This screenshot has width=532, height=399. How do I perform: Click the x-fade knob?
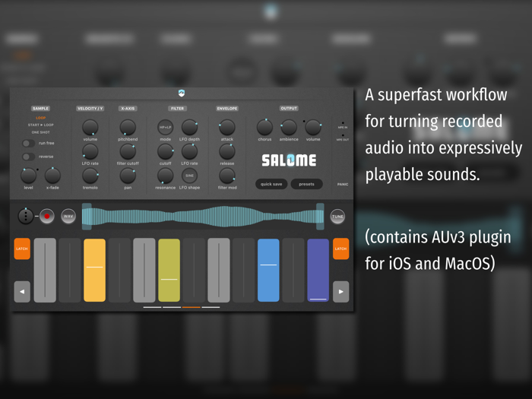point(52,176)
